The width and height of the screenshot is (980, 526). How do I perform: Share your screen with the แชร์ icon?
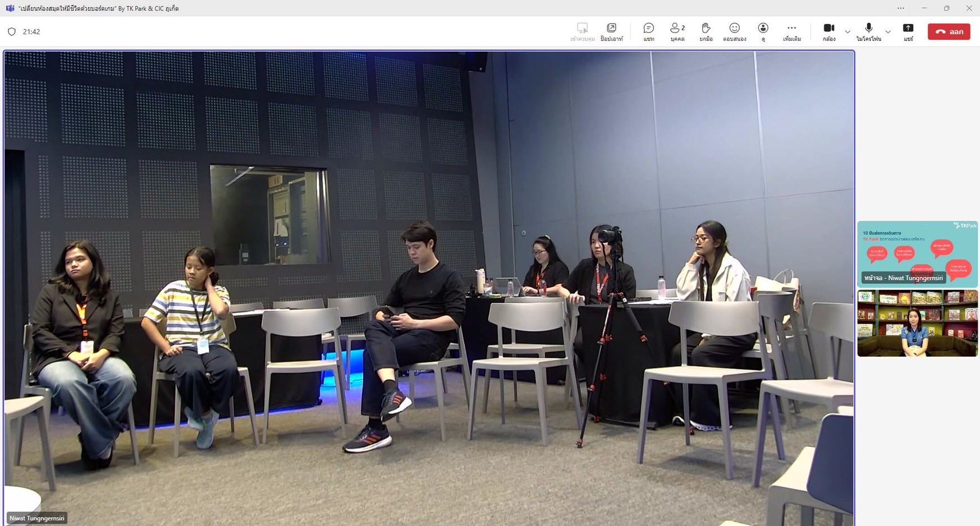coord(908,31)
